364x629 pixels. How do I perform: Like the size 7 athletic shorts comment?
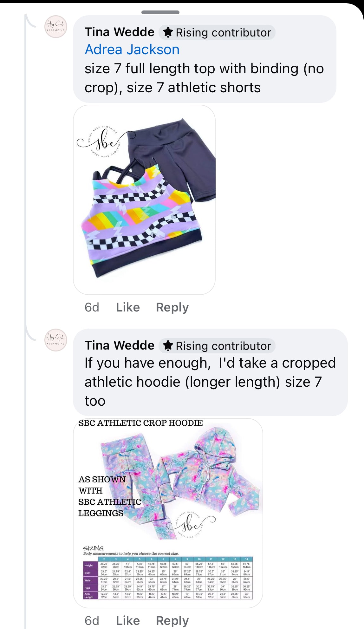[128, 307]
